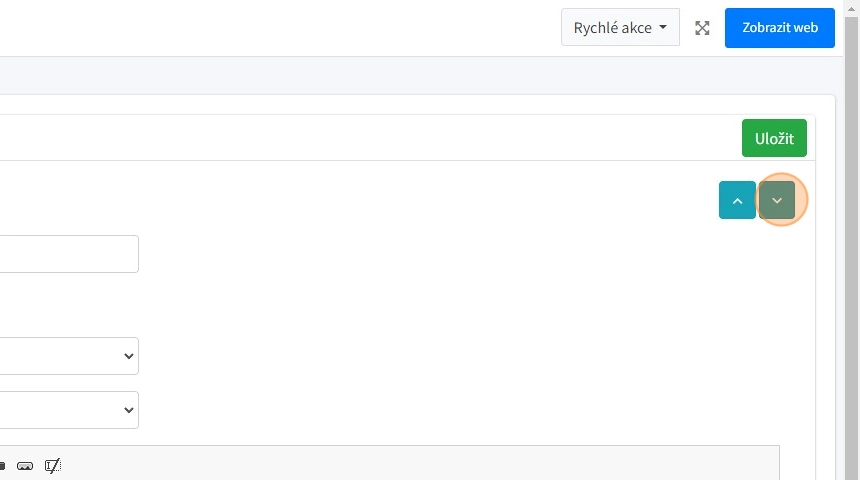
Task: Move the item up with the chevron
Action: (737, 200)
